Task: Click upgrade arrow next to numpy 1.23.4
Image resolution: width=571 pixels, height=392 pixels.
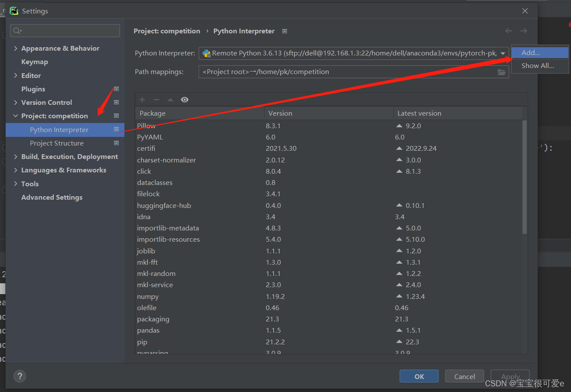Action: (399, 296)
